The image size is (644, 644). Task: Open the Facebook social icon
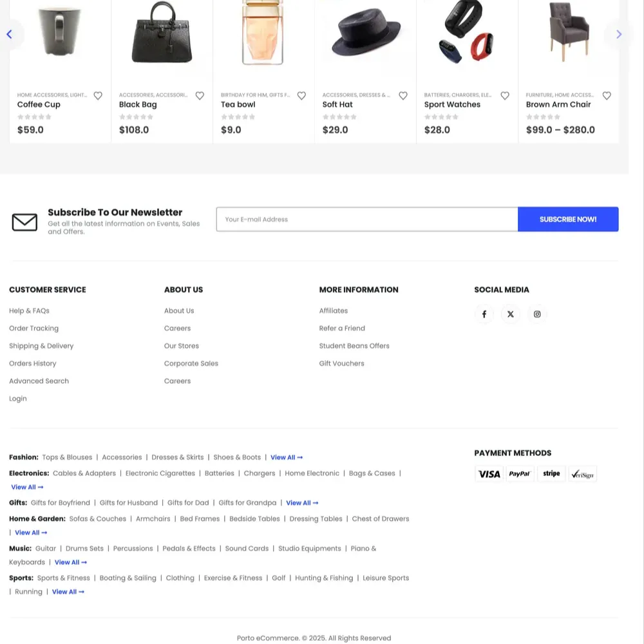484,314
